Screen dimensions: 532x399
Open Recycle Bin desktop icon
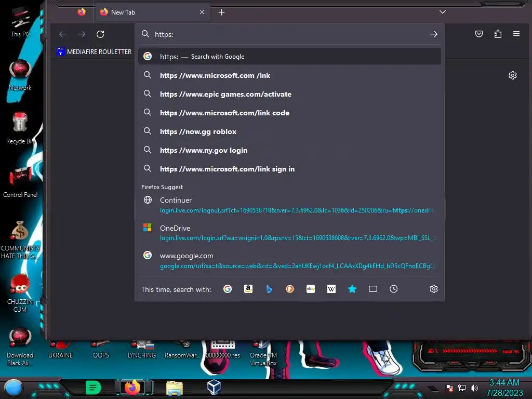pos(20,129)
